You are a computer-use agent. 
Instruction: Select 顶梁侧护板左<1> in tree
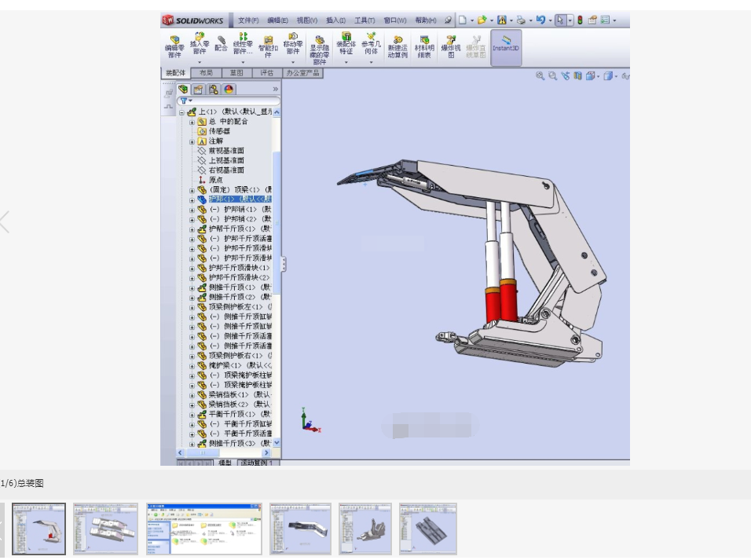pyautogui.click(x=240, y=307)
